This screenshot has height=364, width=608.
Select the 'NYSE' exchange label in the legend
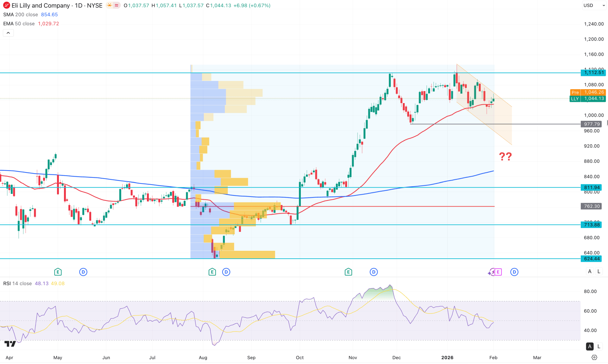tap(95, 5)
